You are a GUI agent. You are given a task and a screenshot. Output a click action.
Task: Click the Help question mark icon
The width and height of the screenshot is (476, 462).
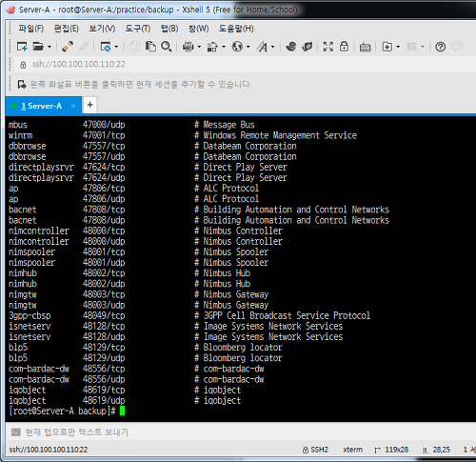440,47
